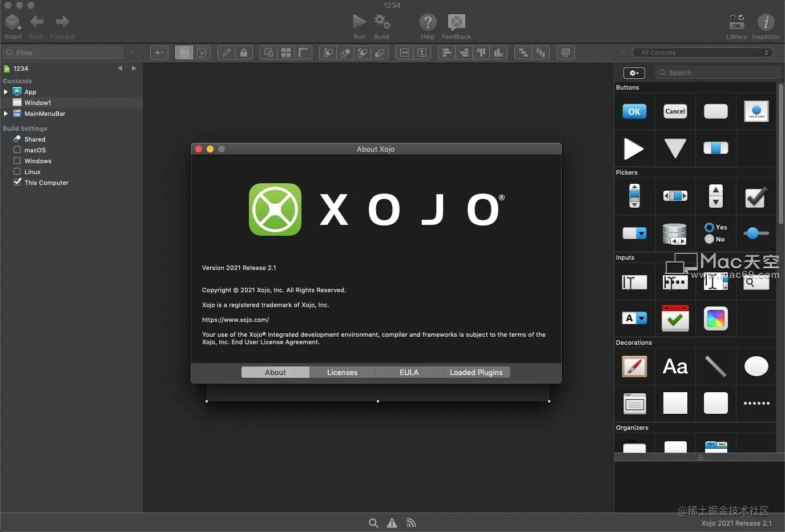Open the search magnifier in bottom bar
The width and height of the screenshot is (785, 532).
[373, 523]
